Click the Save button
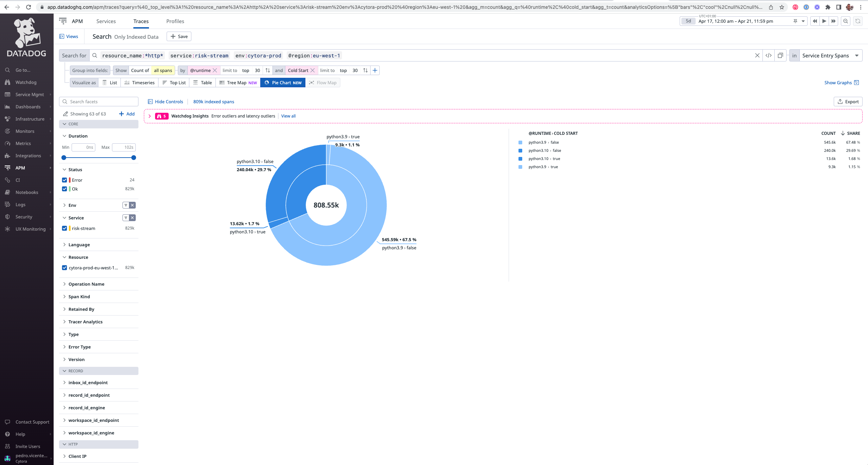This screenshot has height=465, width=868. 179,36
